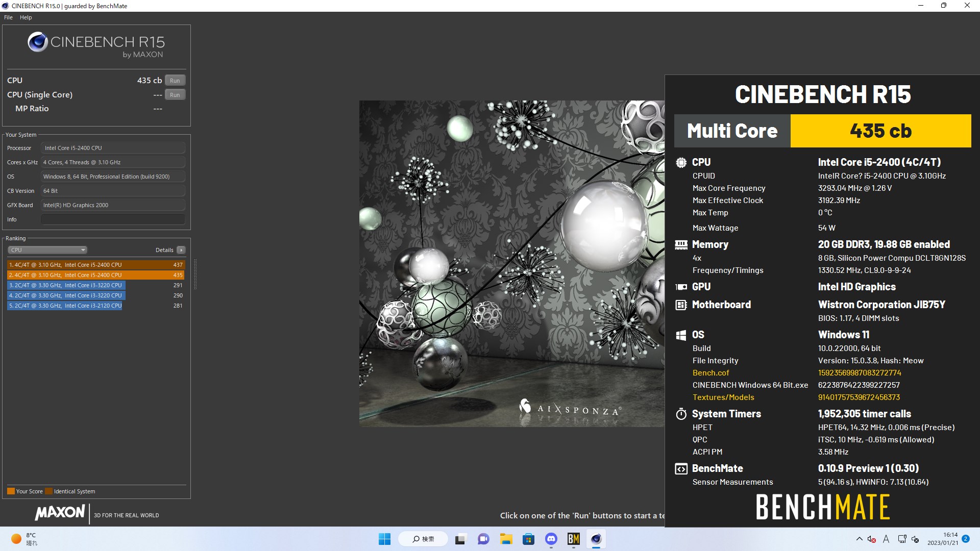
Task: Click the Intel Core i5-2400 (4C/4T) heading
Action: point(879,162)
